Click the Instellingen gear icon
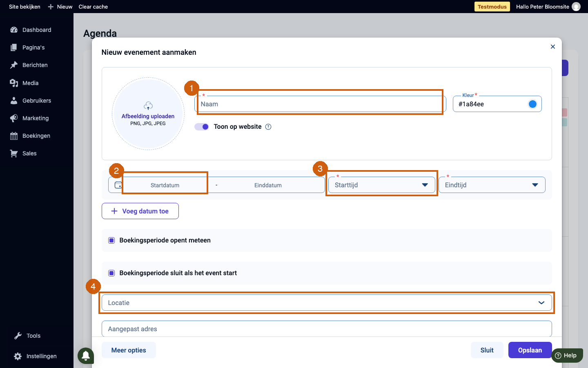Image resolution: width=588 pixels, height=368 pixels. point(18,356)
